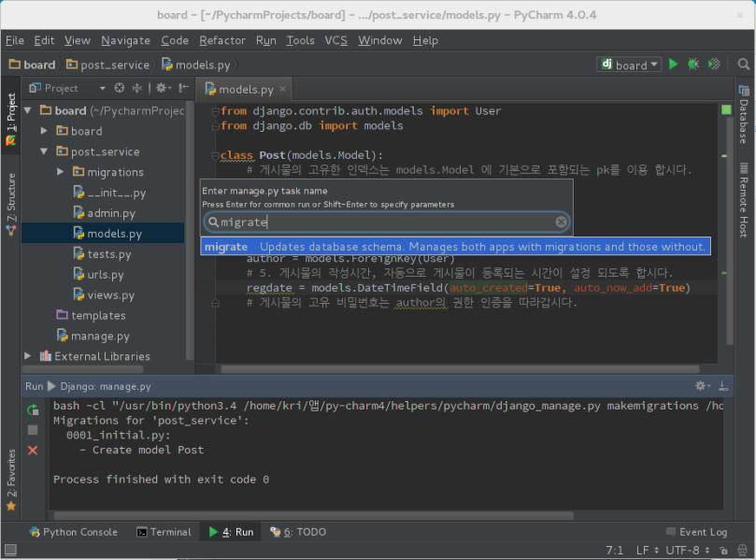Click the editor vertical scrollbar

coord(730,231)
